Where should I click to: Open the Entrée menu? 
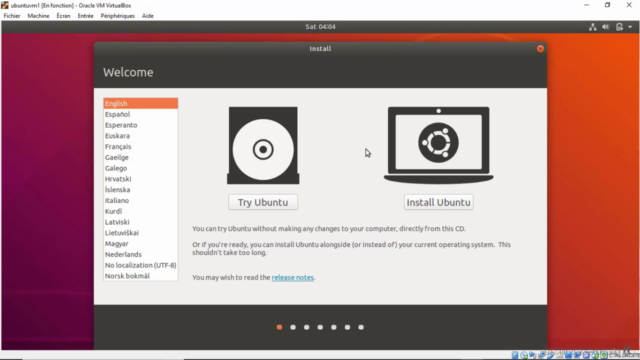click(x=85, y=16)
